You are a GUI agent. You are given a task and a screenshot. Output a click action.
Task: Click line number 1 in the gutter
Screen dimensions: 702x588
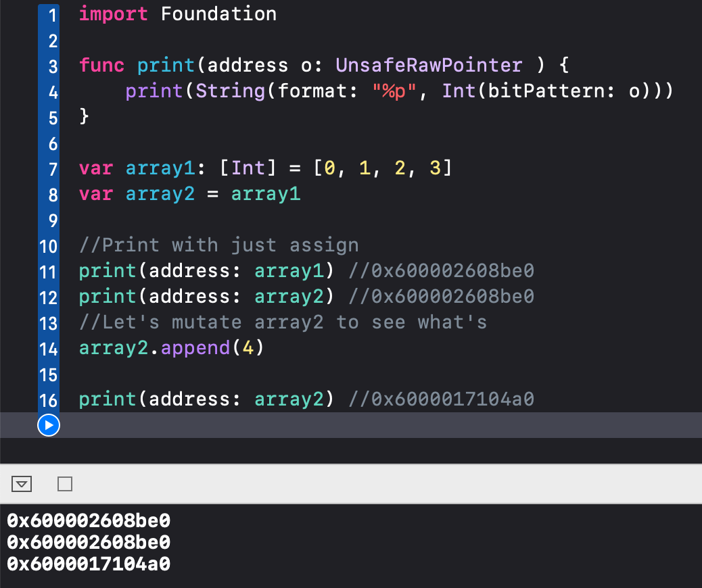click(x=52, y=14)
